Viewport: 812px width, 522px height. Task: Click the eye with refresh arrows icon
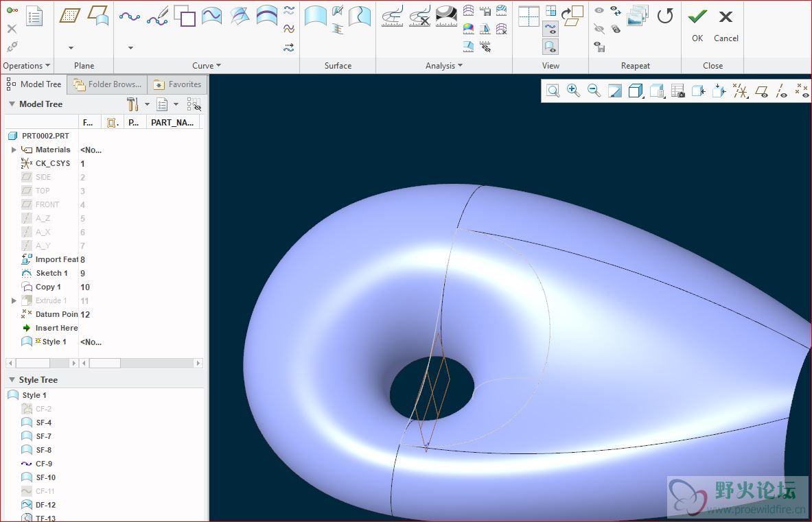click(616, 10)
